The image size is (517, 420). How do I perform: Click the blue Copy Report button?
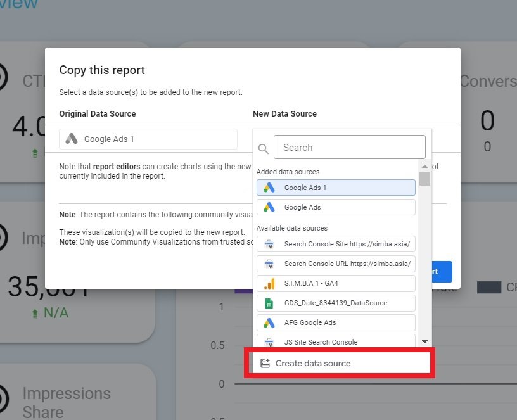pos(442,271)
